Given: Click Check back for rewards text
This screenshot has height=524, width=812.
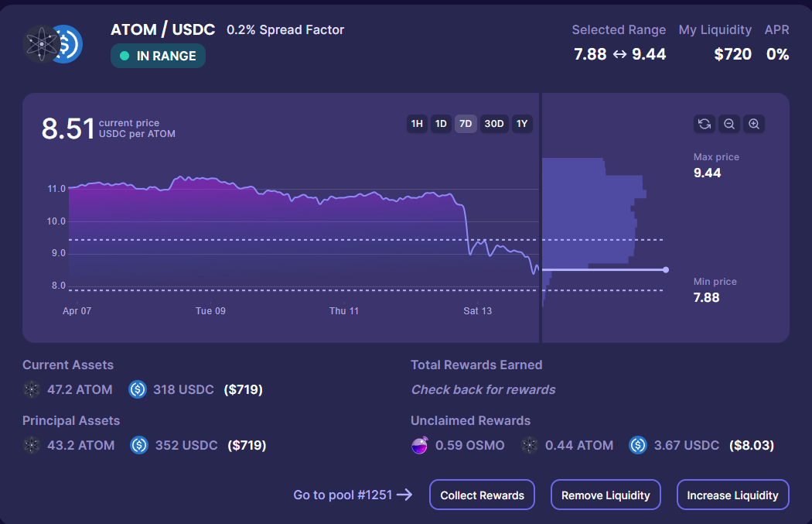Looking at the screenshot, I should (x=483, y=390).
